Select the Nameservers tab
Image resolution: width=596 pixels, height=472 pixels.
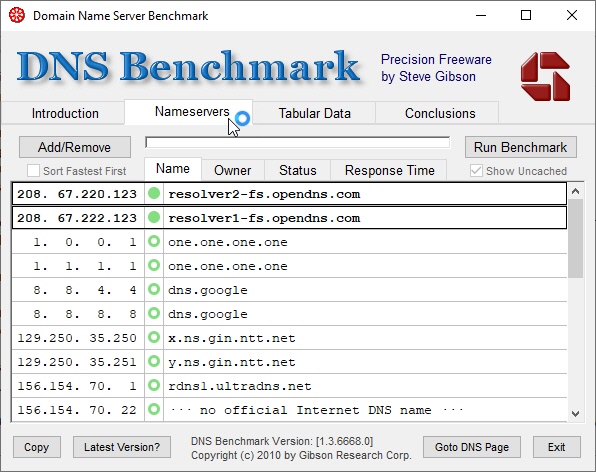189,112
